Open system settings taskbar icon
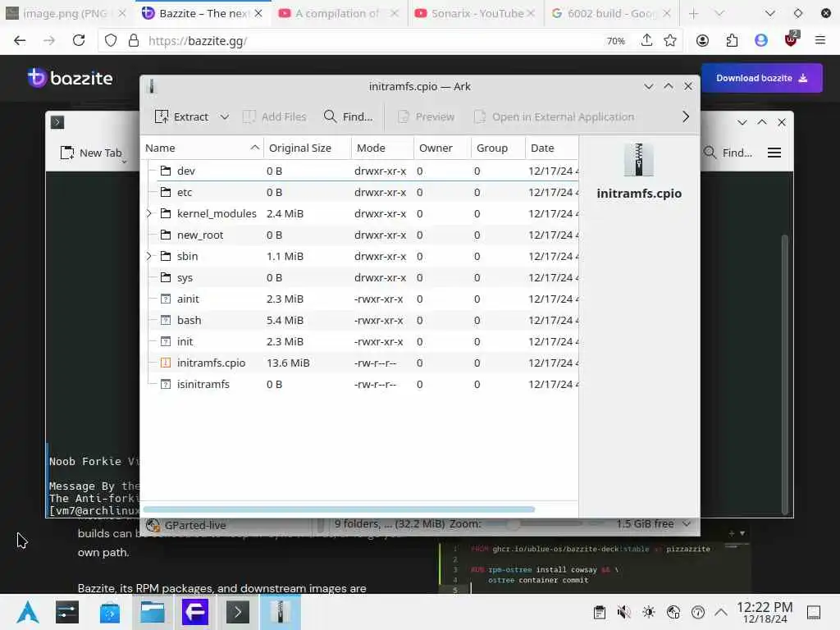This screenshot has width=840, height=630. coord(67,612)
